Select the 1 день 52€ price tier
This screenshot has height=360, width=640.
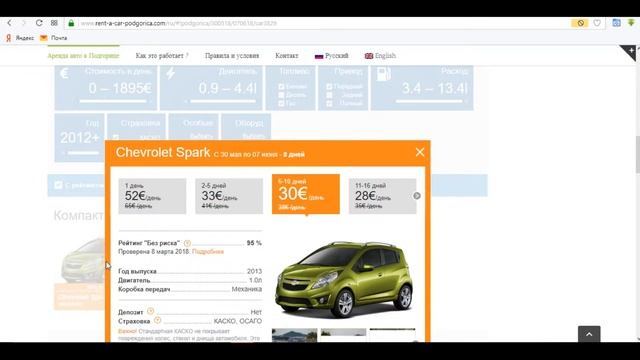click(x=152, y=196)
